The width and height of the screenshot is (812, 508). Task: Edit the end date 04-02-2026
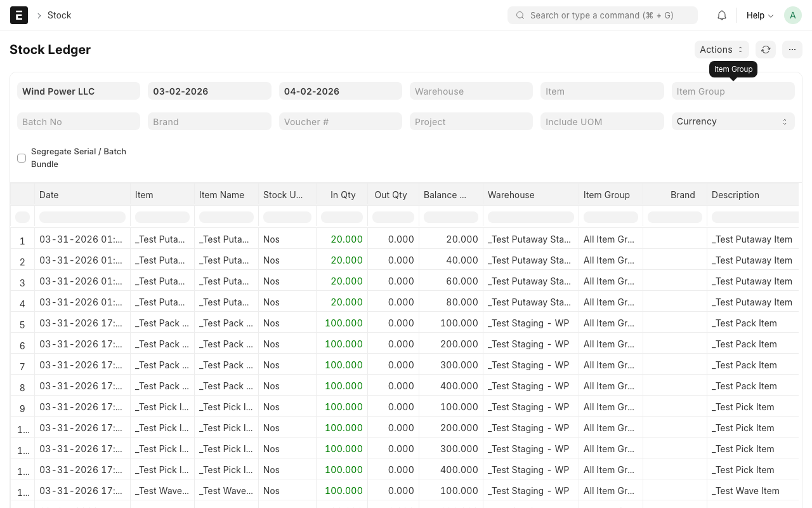coord(340,91)
